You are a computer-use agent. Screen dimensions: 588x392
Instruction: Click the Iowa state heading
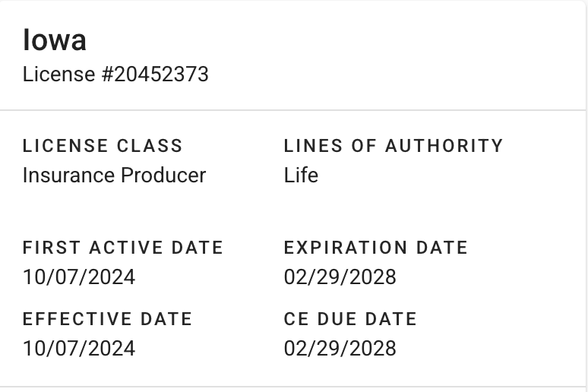point(55,40)
